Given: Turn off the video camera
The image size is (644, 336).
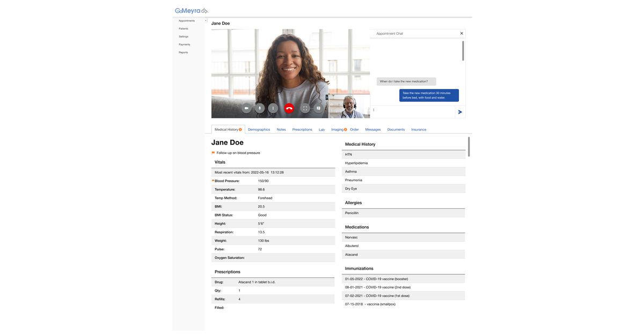Looking at the screenshot, I should click(246, 108).
